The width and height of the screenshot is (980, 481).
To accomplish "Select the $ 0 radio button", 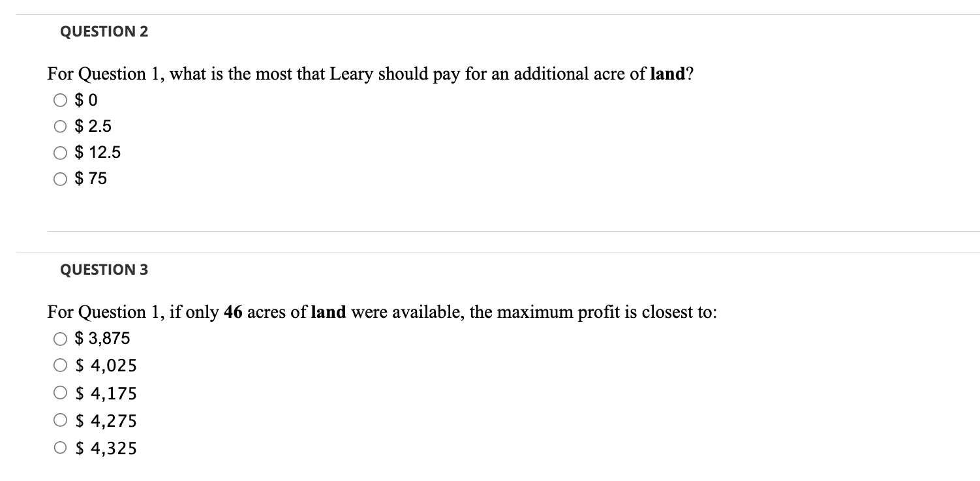I will coord(61,99).
